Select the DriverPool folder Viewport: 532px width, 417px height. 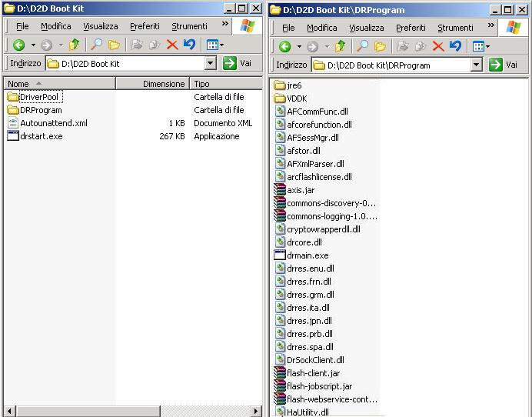[x=38, y=97]
